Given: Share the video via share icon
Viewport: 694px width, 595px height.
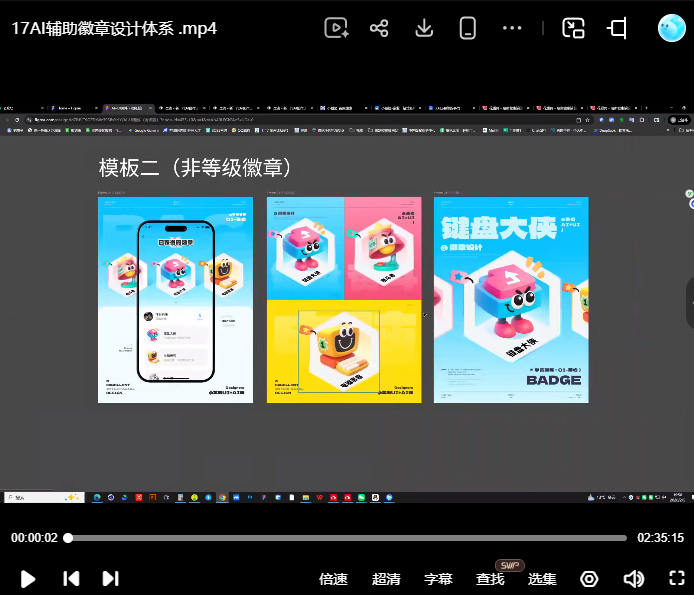Looking at the screenshot, I should (379, 28).
